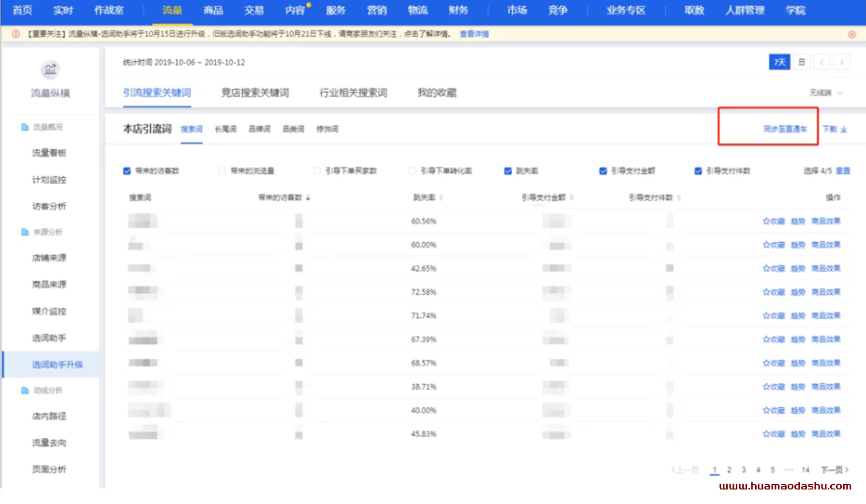This screenshot has height=504, width=866.
Task: Open the 竞争 top menu
Action: click(x=558, y=10)
